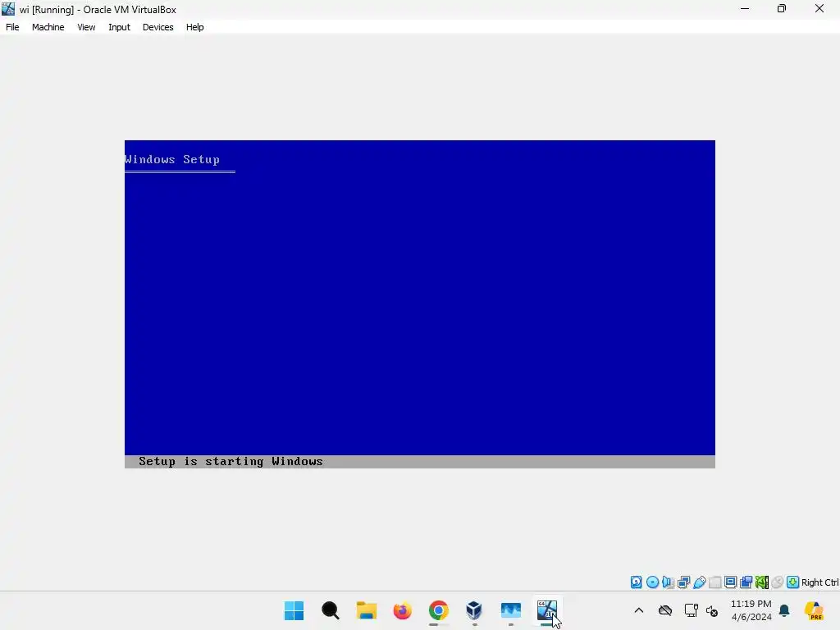Click the green CPU execution indicator
840x630 pixels.
click(x=762, y=582)
